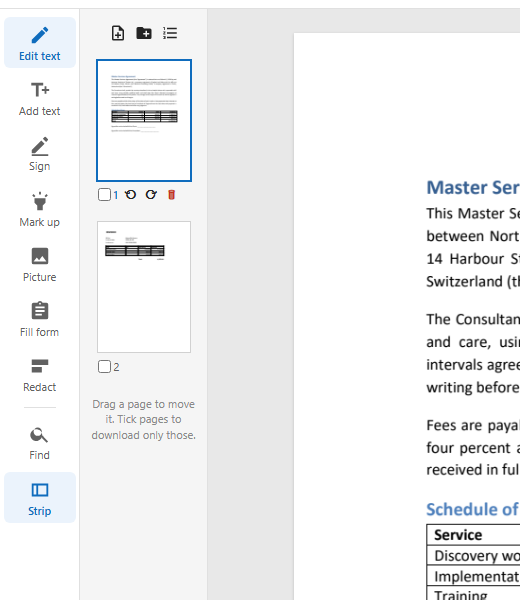Delete page 1 with the red trash icon
Viewport: 520px width, 600px height.
click(x=171, y=195)
